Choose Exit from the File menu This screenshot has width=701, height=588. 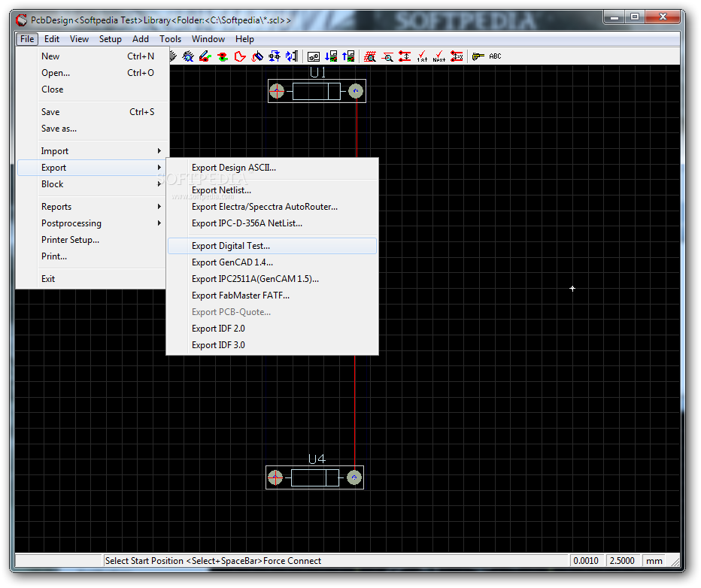93,279
